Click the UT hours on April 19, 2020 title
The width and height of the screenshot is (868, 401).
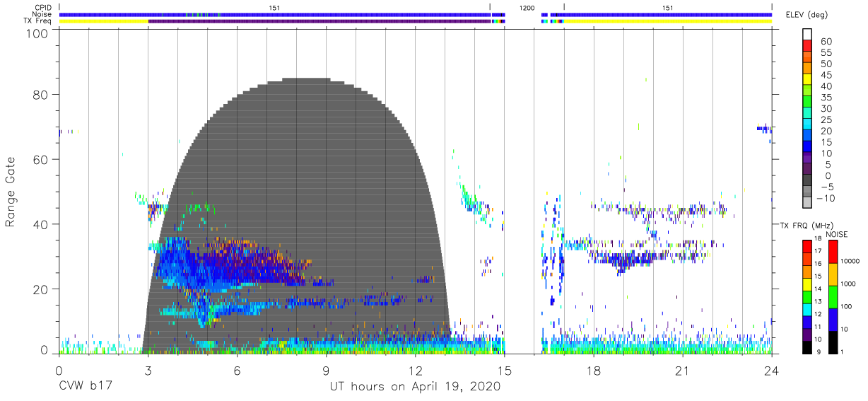point(415,386)
